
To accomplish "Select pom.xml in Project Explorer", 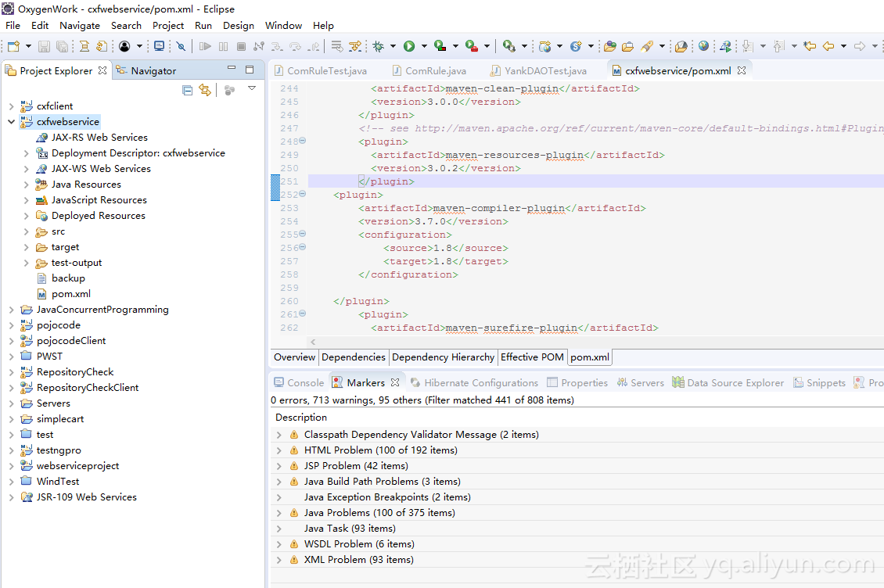I will click(x=70, y=294).
